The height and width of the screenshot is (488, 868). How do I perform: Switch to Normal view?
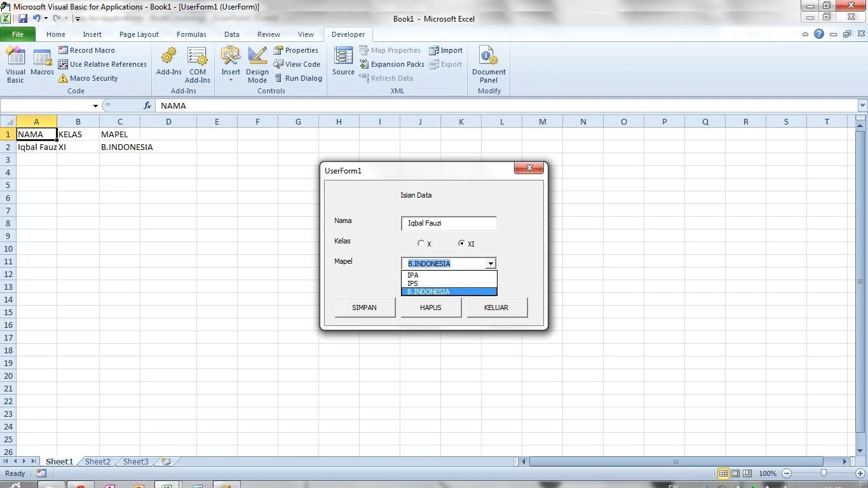[x=723, y=473]
